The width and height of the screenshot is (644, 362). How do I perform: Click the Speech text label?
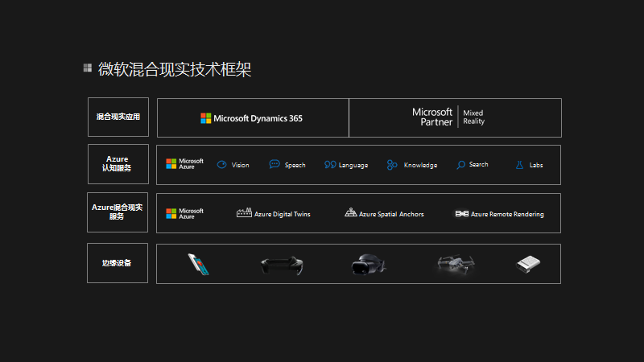tap(295, 165)
